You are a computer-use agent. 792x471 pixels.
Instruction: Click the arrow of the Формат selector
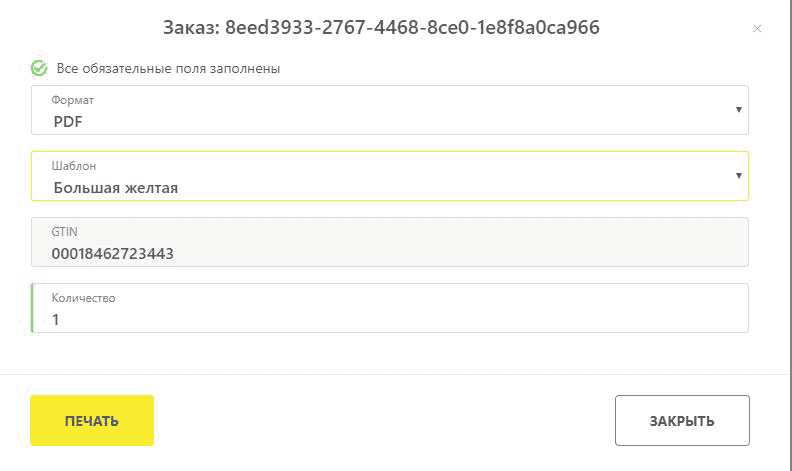coord(738,109)
